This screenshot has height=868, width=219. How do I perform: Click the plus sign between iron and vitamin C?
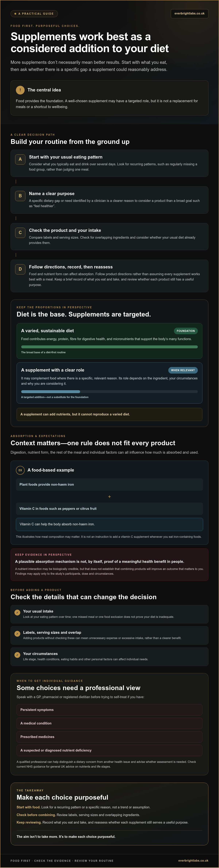(x=109, y=497)
